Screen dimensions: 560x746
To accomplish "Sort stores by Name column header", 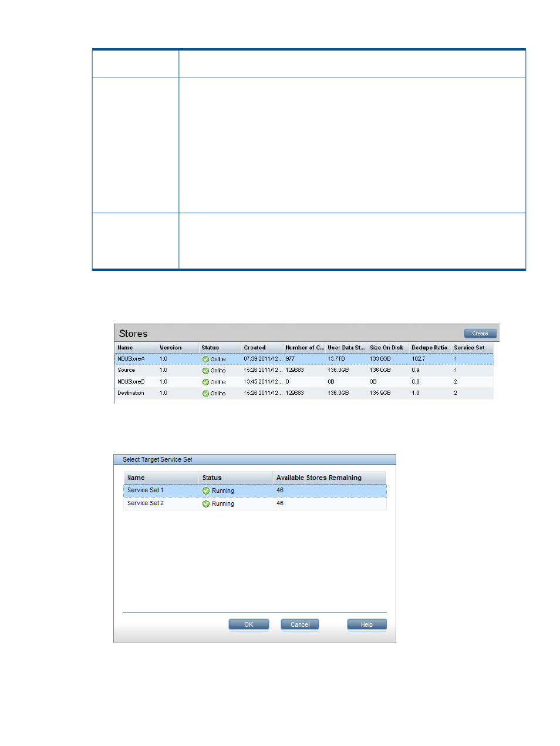I will pos(136,348).
